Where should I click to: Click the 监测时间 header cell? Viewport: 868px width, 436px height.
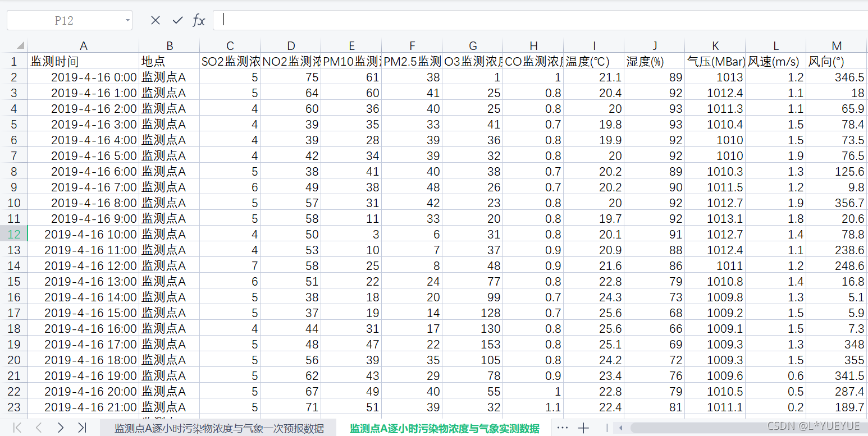(84, 61)
